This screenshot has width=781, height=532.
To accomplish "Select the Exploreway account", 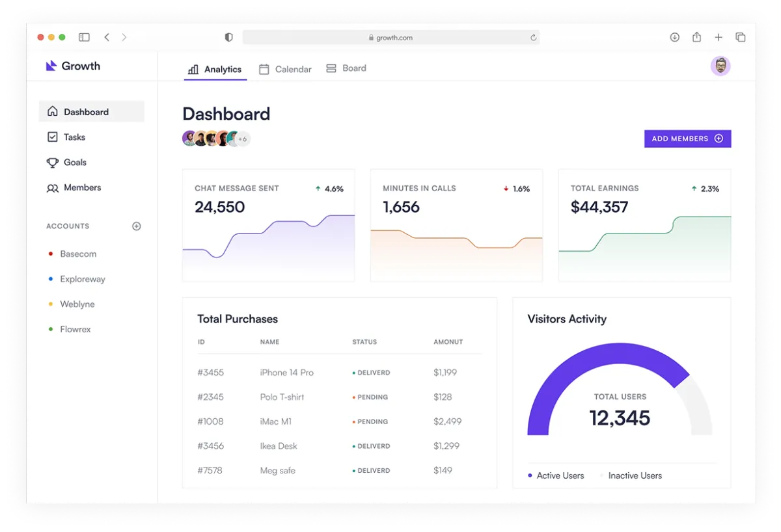I will [x=77, y=279].
